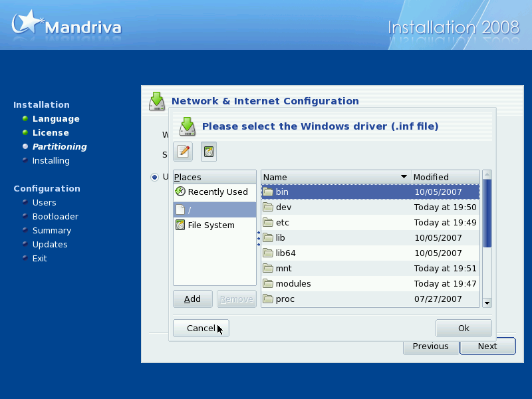The image size is (532, 399).
Task: Click the 'Today at 19:47' modified date
Action: (x=445, y=283)
